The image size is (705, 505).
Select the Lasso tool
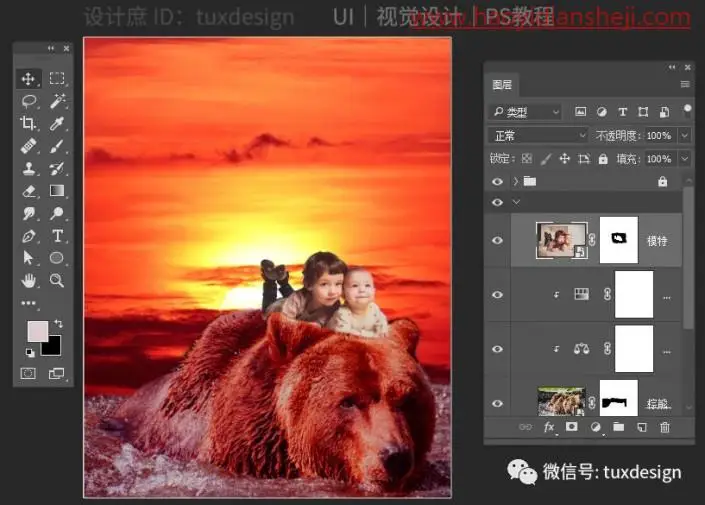click(29, 101)
